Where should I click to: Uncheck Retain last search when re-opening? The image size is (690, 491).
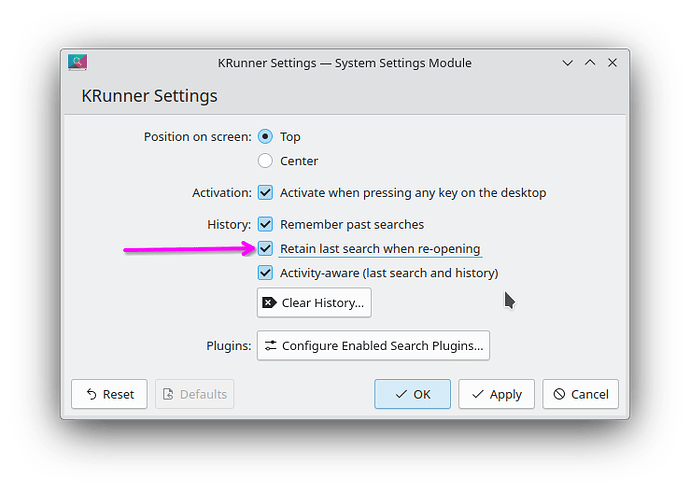tap(265, 248)
